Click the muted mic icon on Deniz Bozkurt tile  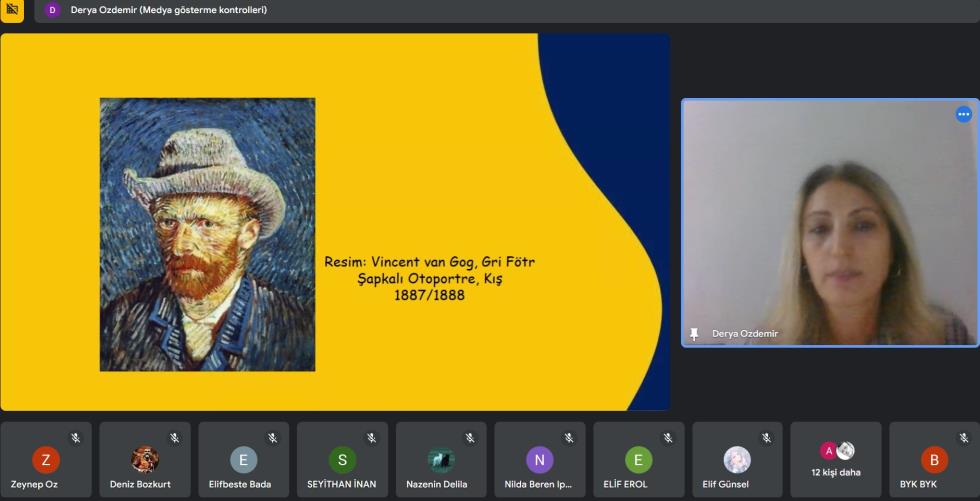point(174,438)
